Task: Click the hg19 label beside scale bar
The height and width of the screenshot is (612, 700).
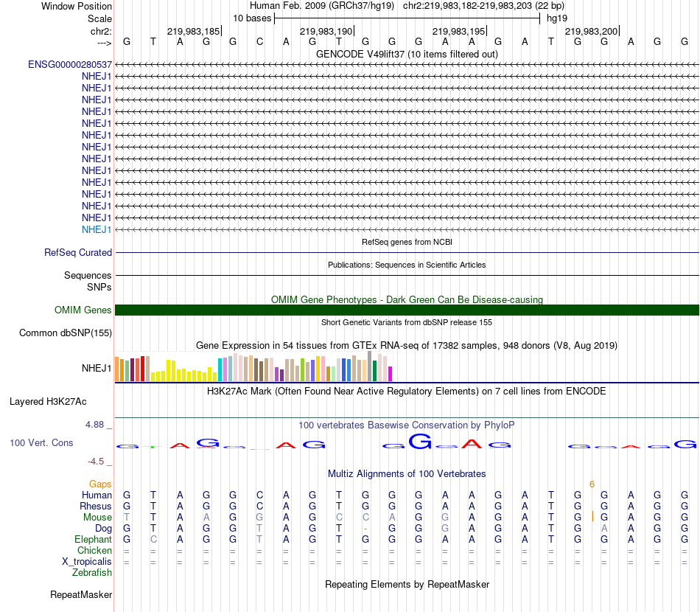Action: (557, 18)
